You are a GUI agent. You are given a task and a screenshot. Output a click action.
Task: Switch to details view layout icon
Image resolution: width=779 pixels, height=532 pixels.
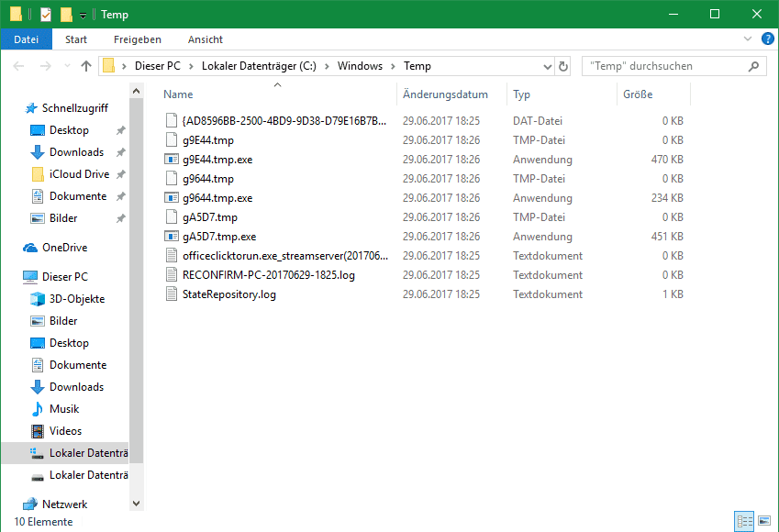745,521
